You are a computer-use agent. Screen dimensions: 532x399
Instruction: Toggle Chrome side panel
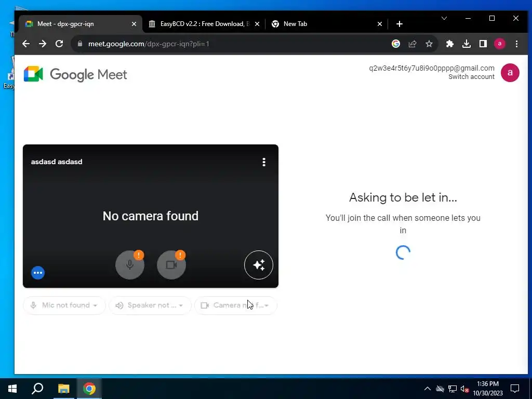[x=483, y=44]
